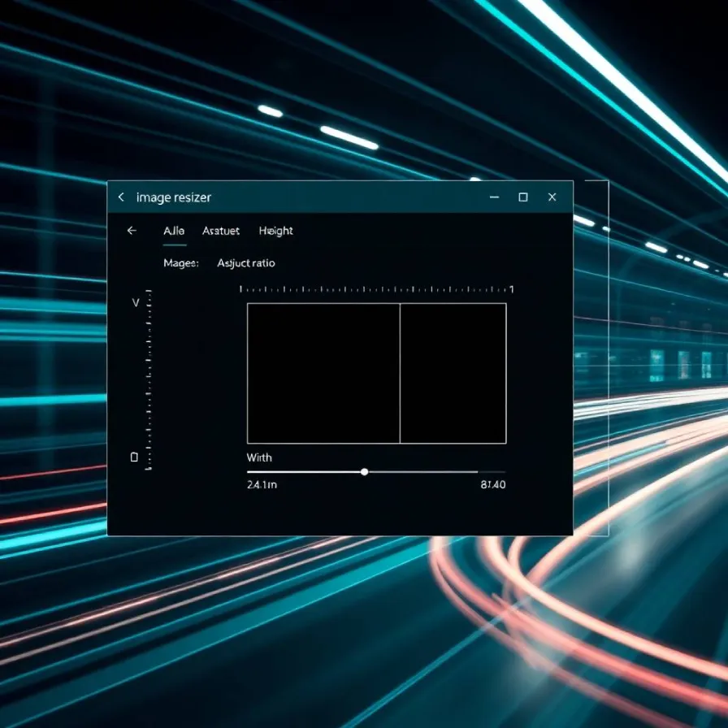Click the V chevron atop the vertical ruler
The image size is (728, 728).
coord(136,303)
